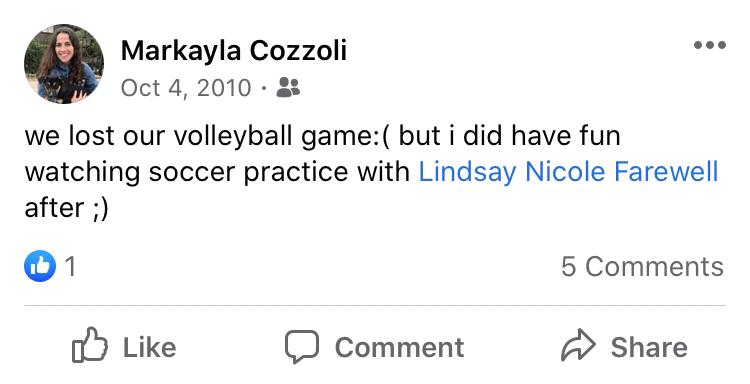Click the thumbs-up outline Like icon
Image resolution: width=750 pixels, height=384 pixels.
click(89, 345)
